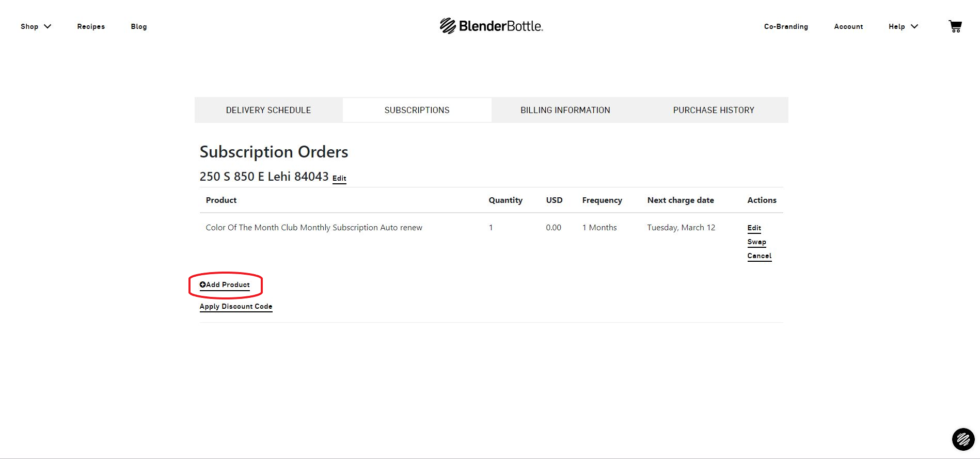
Task: Click the plus icon beside Add Product
Action: (x=203, y=284)
